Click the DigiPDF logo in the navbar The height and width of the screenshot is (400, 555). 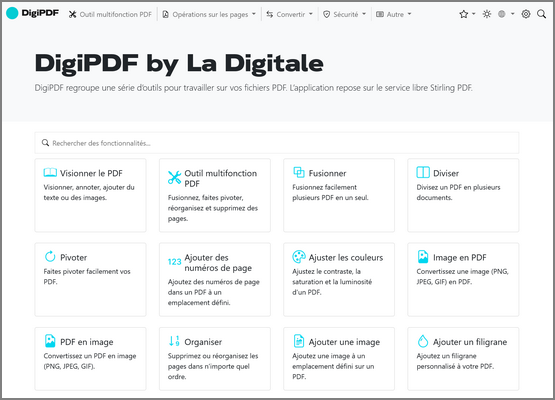tap(32, 13)
